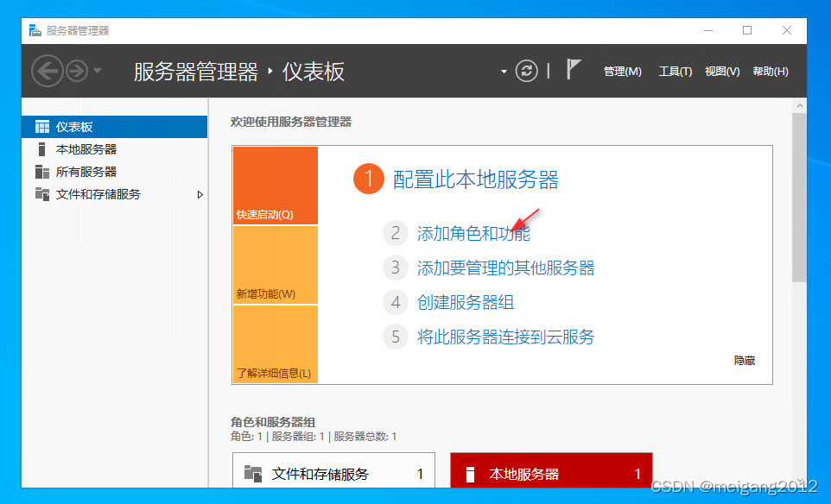Expand the 文件和存储服务 arrow in sidebar
This screenshot has width=831, height=504.
tap(200, 194)
